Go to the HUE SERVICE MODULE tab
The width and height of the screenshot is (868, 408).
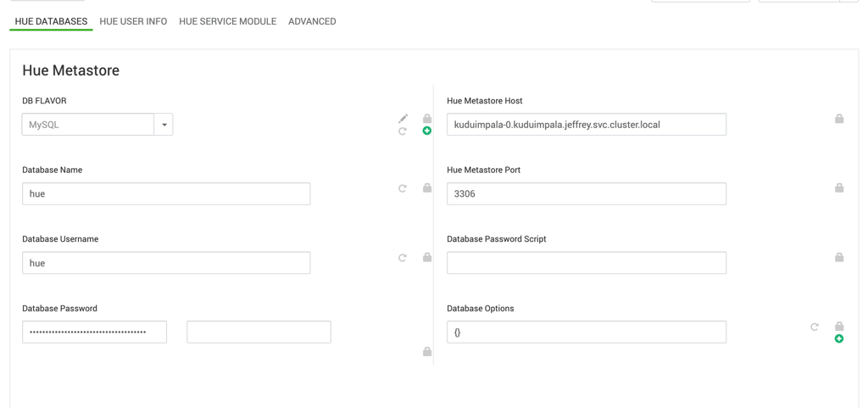227,21
